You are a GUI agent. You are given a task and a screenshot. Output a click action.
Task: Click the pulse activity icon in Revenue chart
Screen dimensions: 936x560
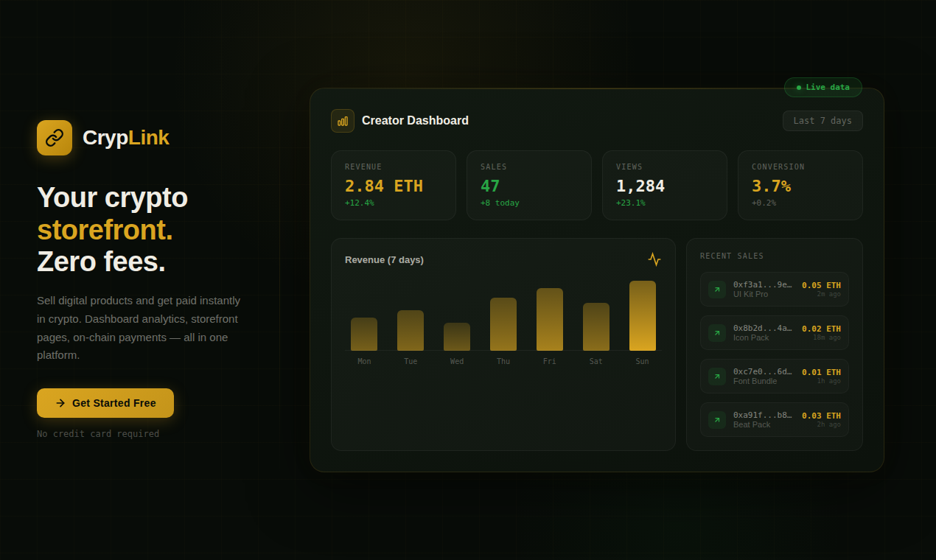(654, 259)
